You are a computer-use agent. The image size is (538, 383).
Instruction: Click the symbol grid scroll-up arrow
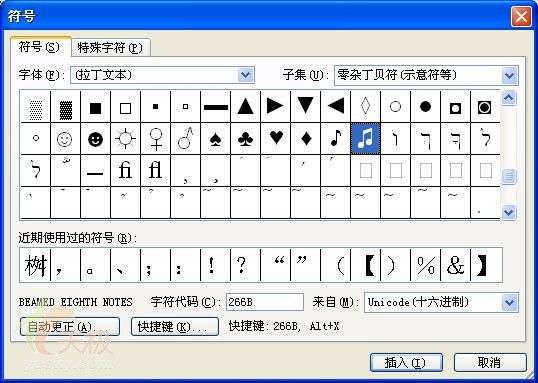click(508, 98)
